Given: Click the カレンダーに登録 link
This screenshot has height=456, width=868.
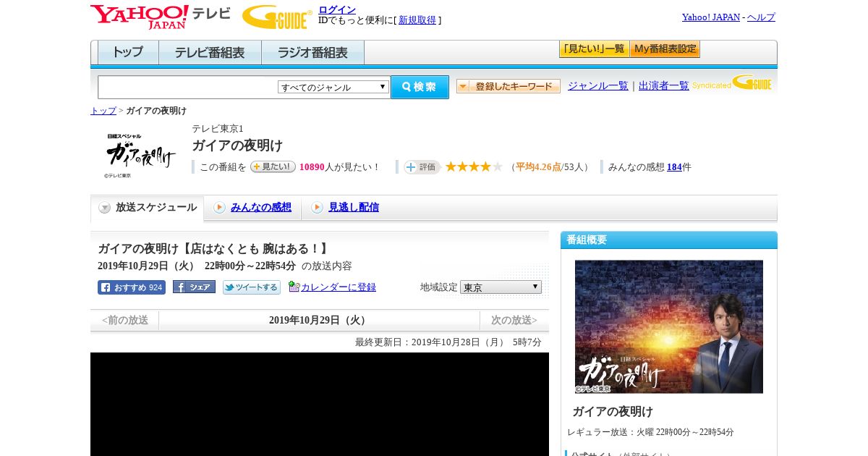Looking at the screenshot, I should point(339,287).
